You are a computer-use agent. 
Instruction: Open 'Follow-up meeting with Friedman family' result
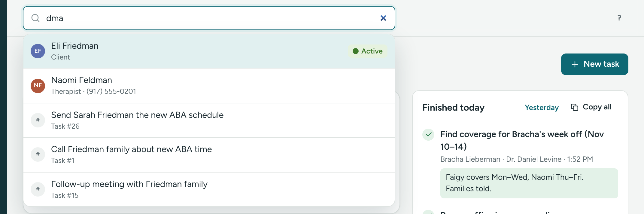(x=209, y=189)
